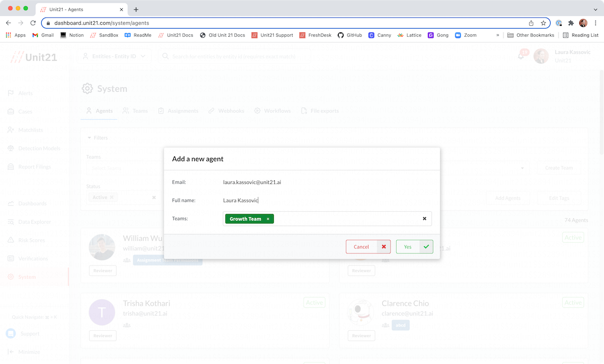
Task: Close the Unit21 - Agents tab
Action: 121,9
